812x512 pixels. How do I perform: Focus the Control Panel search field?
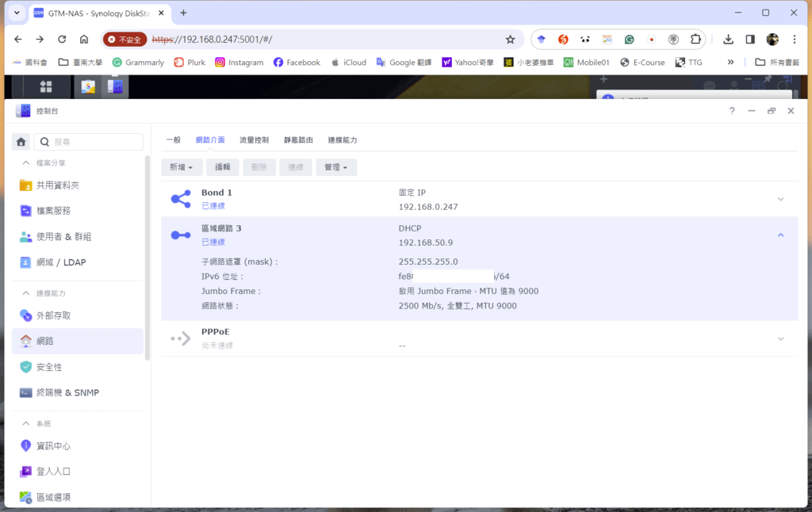[x=89, y=142]
